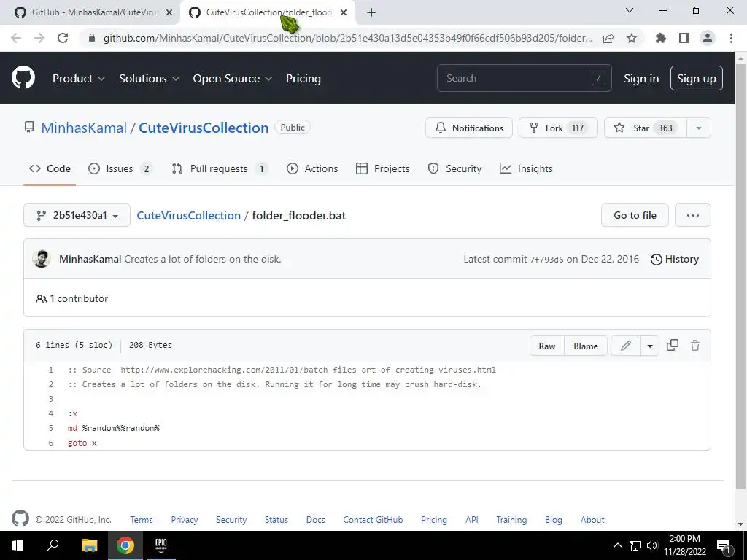This screenshot has width=747, height=560.
Task: Switch to the Actions tab
Action: [x=312, y=168]
